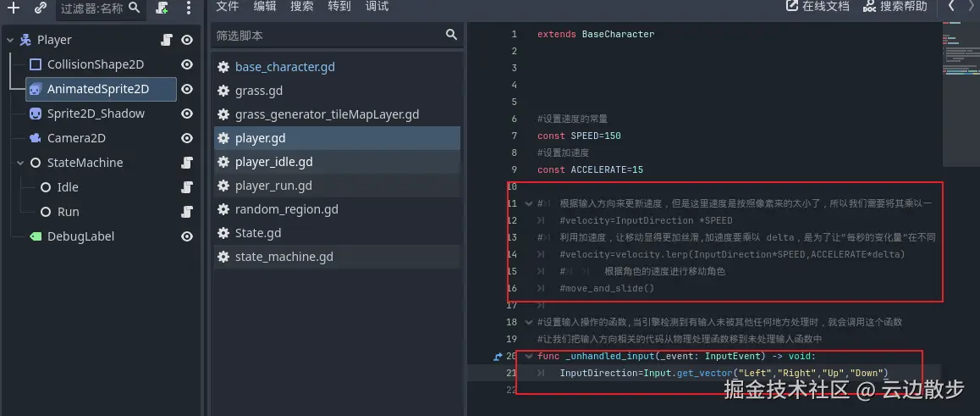Open the script attached to StateMachine node
The image size is (980, 416).
point(187,163)
